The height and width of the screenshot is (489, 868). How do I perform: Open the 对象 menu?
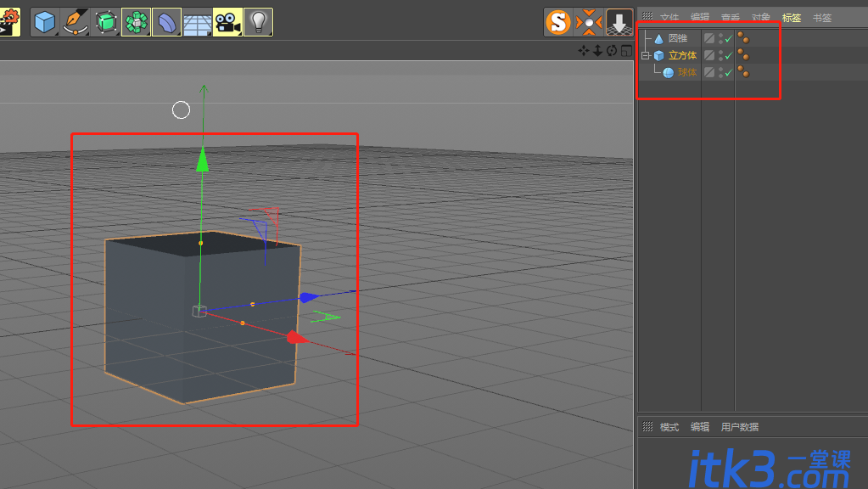(761, 18)
